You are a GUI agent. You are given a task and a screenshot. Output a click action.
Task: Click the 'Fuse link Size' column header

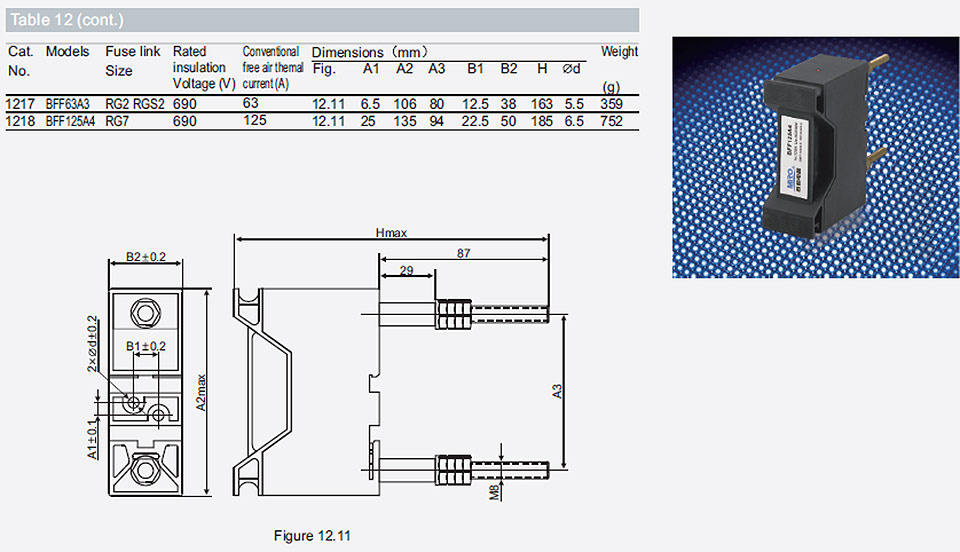132,61
